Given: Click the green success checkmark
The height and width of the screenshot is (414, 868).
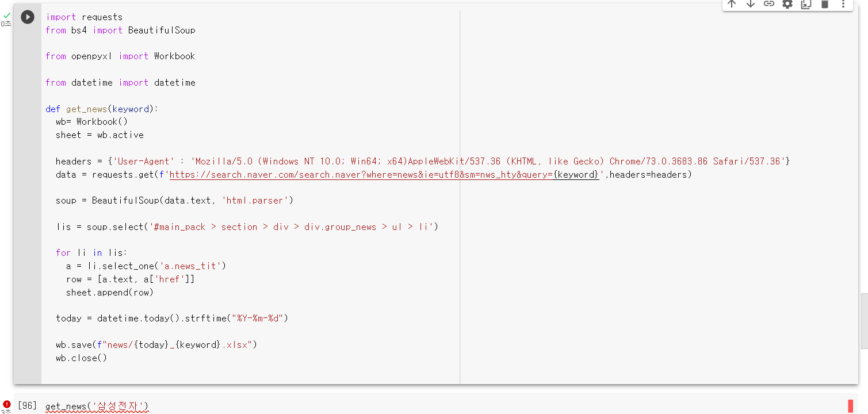Looking at the screenshot, I should (x=7, y=15).
